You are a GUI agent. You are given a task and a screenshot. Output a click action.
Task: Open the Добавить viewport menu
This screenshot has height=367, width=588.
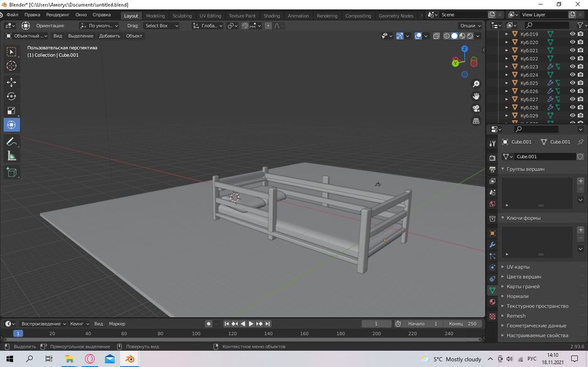109,36
